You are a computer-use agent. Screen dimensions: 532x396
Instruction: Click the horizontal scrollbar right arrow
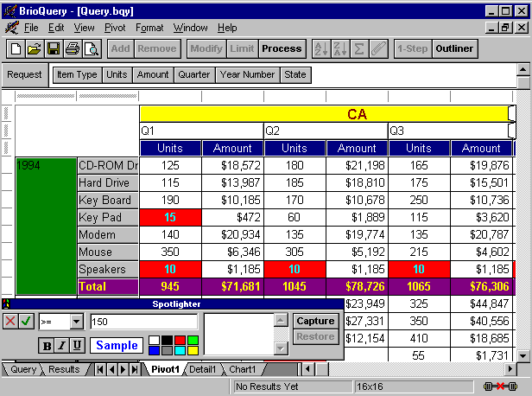(x=510, y=369)
